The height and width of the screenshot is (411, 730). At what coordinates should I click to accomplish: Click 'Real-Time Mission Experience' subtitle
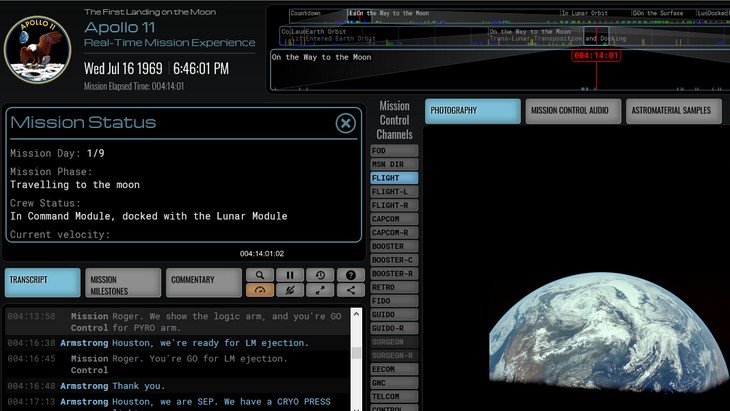click(x=169, y=42)
